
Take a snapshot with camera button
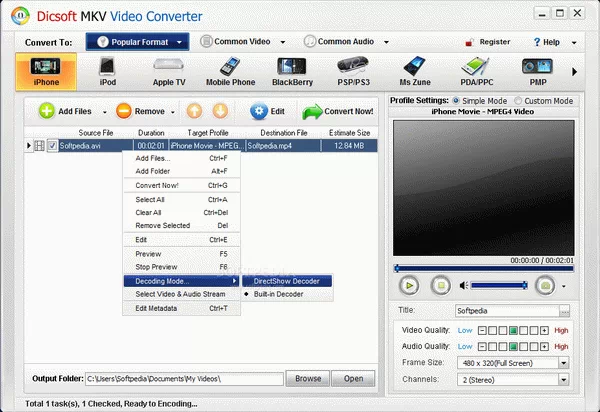[x=545, y=286]
